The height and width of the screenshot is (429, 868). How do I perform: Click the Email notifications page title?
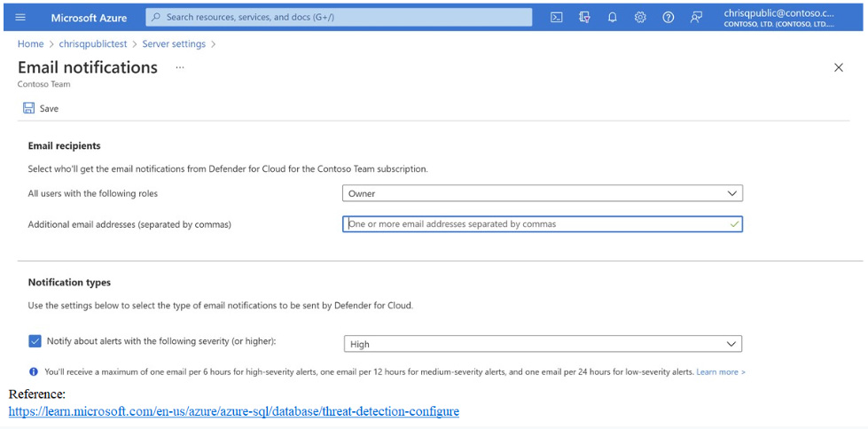point(88,67)
